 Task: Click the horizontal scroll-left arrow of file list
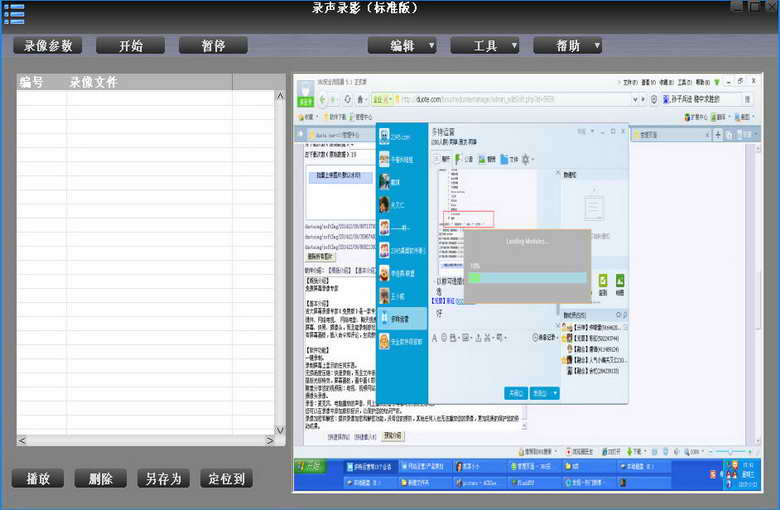[22, 440]
